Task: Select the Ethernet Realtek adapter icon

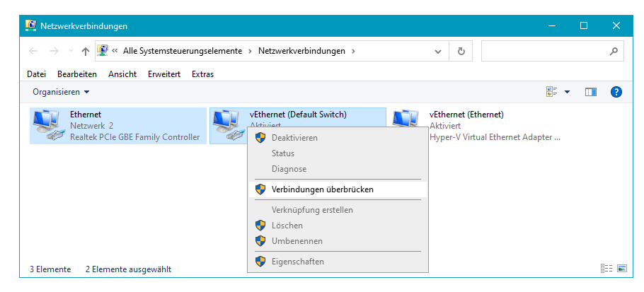Action: 50,126
